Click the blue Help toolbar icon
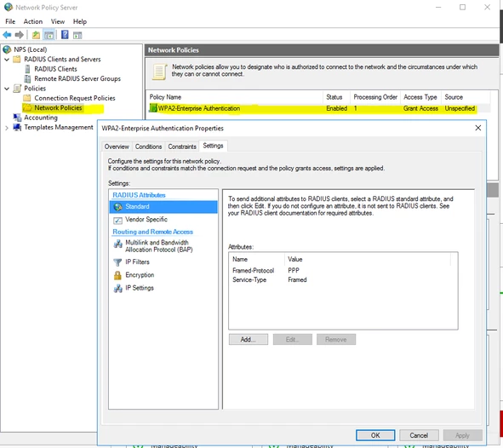Image resolution: width=503 pixels, height=448 pixels. [x=65, y=35]
